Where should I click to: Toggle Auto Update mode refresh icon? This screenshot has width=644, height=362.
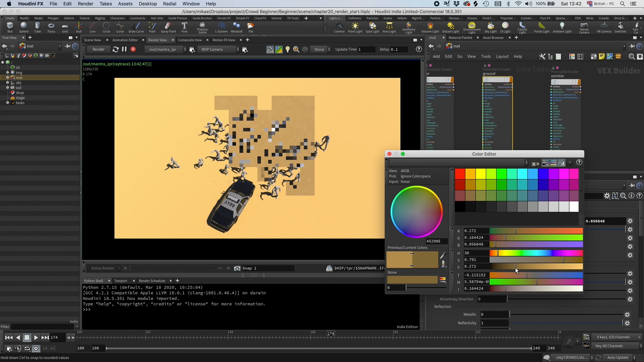(x=598, y=357)
